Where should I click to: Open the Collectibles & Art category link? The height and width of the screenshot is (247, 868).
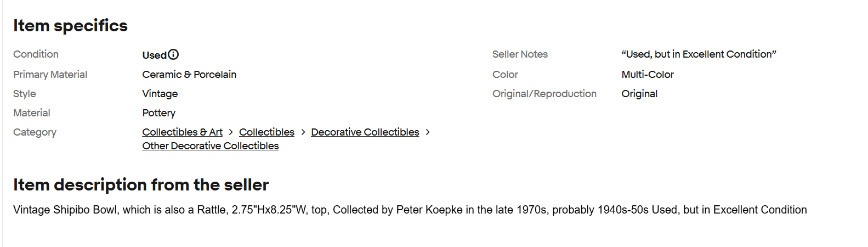[182, 132]
